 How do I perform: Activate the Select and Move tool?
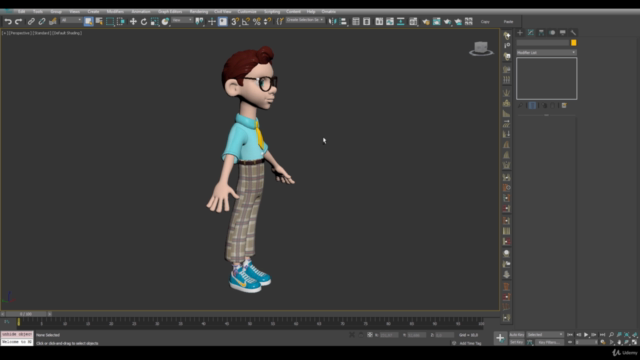(133, 22)
